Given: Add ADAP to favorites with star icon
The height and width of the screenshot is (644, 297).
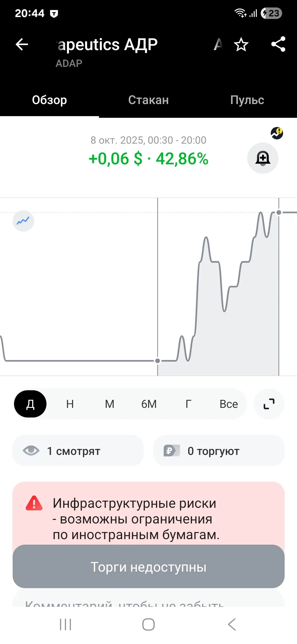Looking at the screenshot, I should point(241,44).
